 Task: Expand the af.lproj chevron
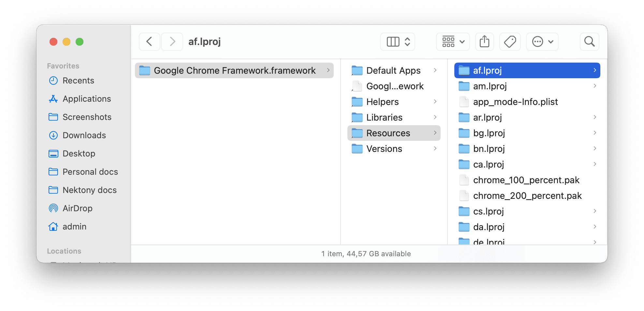tap(595, 70)
